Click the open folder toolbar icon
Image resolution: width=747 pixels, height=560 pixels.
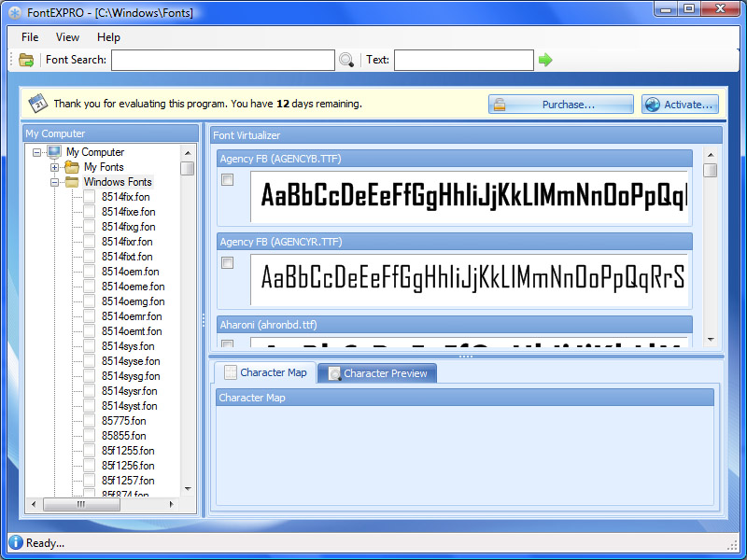tap(26, 60)
